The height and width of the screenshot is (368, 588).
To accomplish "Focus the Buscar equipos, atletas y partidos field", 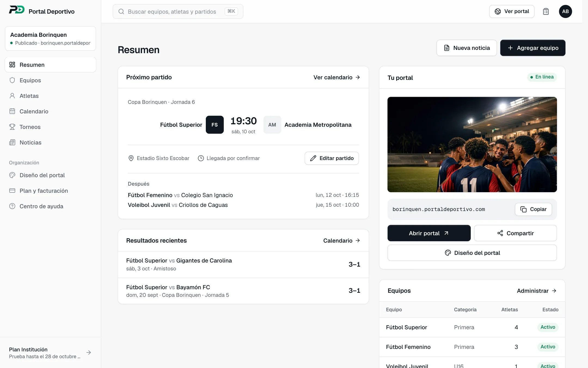I will tap(178, 11).
